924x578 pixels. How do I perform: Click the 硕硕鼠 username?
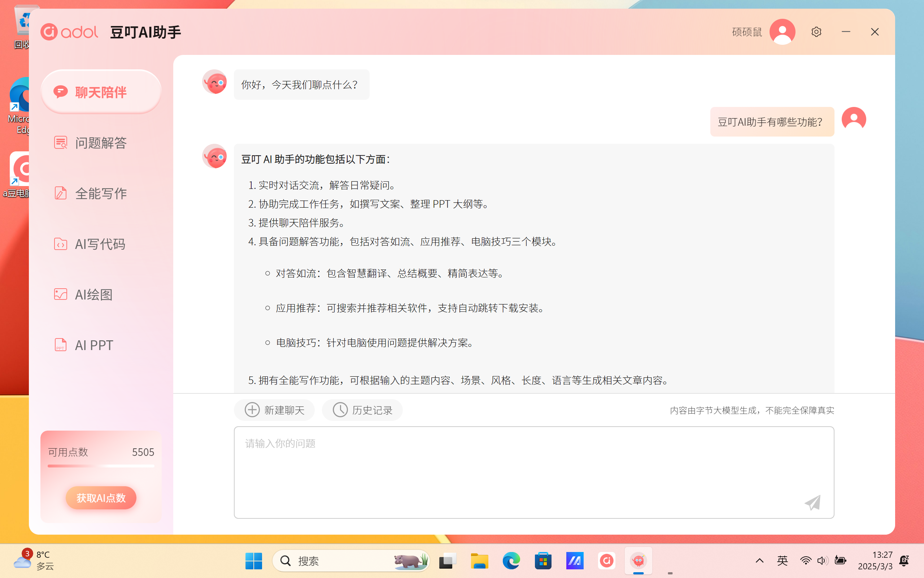[x=747, y=32]
